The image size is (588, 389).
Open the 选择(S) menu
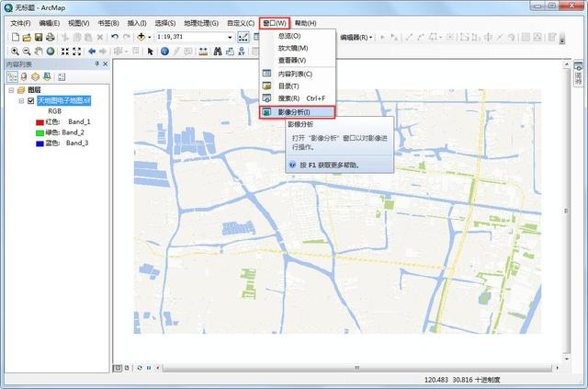pos(165,23)
